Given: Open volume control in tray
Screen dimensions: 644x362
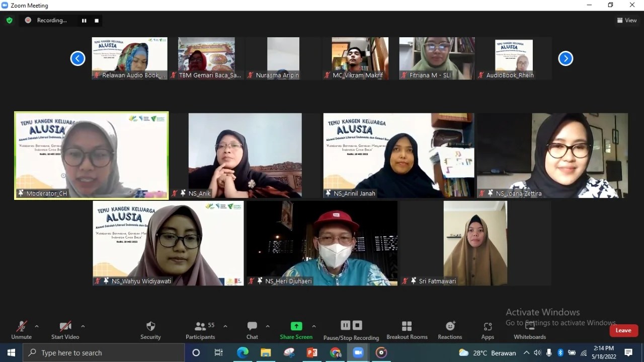Looking at the screenshot, I should [x=537, y=353].
